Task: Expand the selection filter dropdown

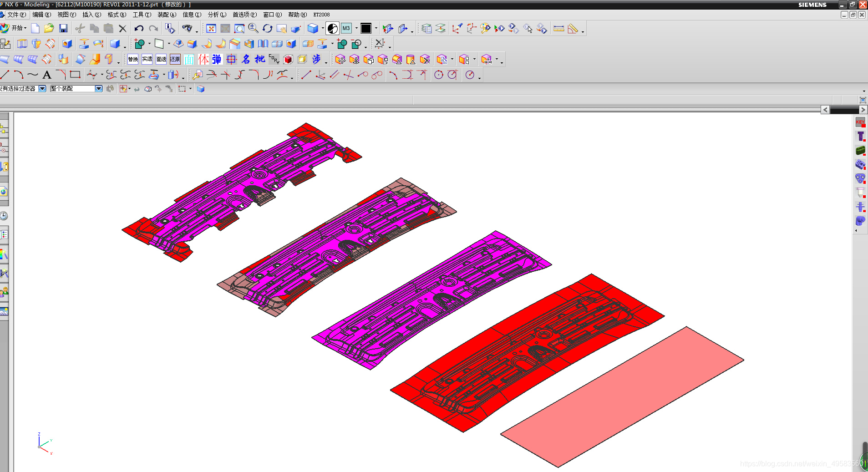Action: (x=42, y=89)
